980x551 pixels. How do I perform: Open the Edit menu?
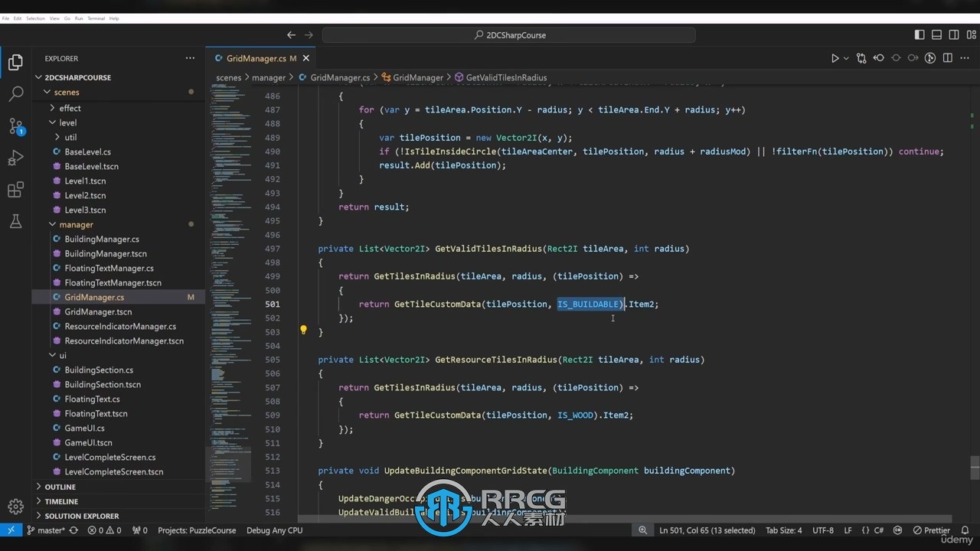(x=18, y=18)
